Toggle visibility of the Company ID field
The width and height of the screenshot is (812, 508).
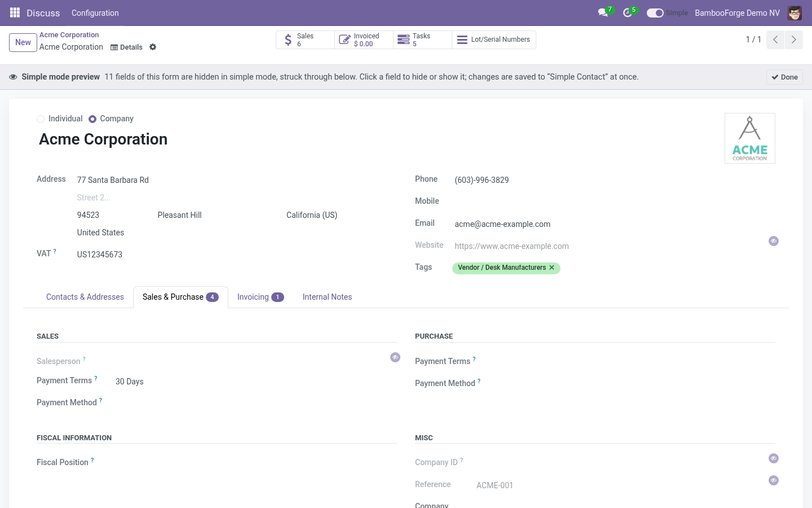click(x=774, y=458)
